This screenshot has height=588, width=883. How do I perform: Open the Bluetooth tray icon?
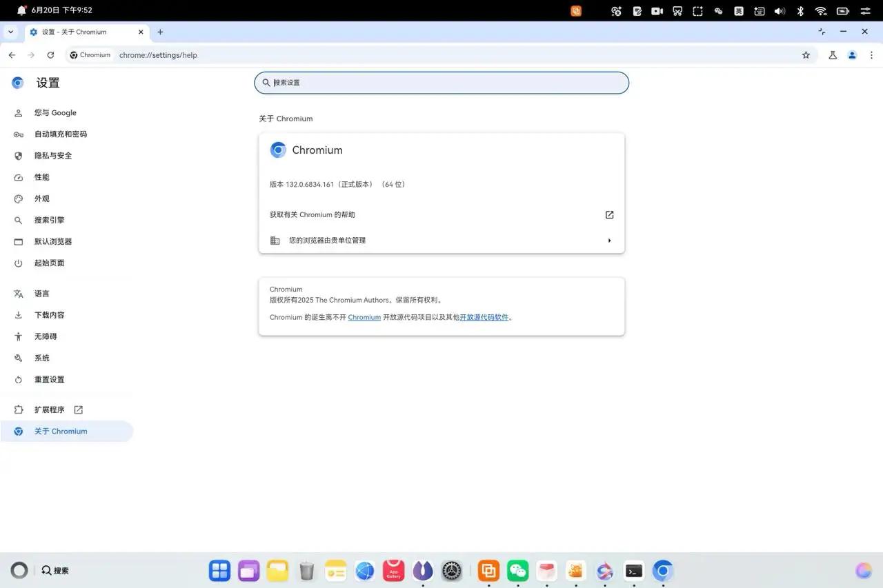pos(800,11)
